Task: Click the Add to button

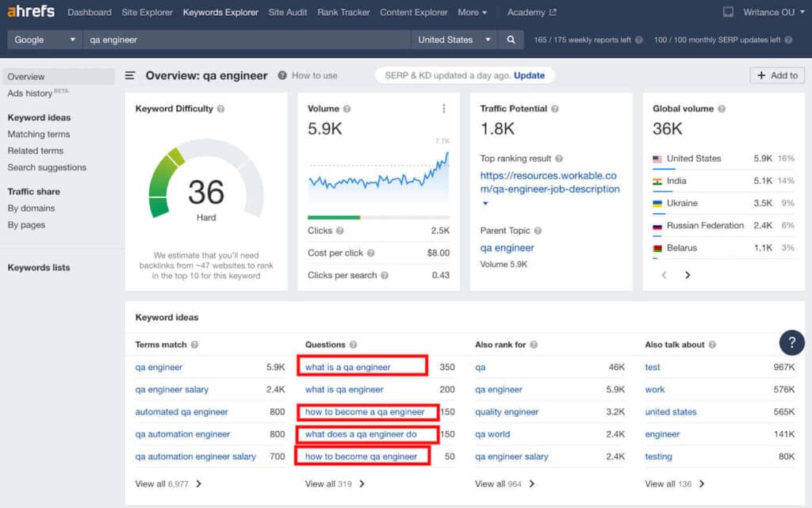Action: pyautogui.click(x=776, y=74)
